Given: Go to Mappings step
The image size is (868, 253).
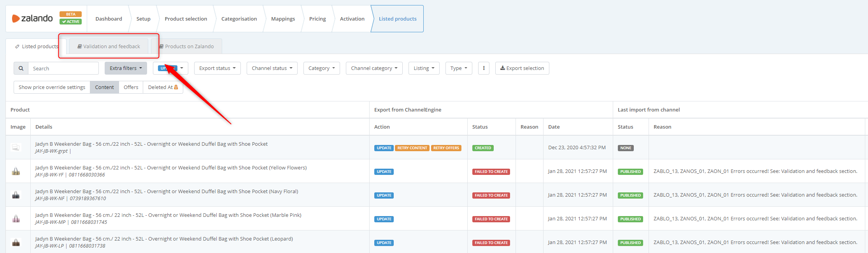Looking at the screenshot, I should tap(283, 19).
